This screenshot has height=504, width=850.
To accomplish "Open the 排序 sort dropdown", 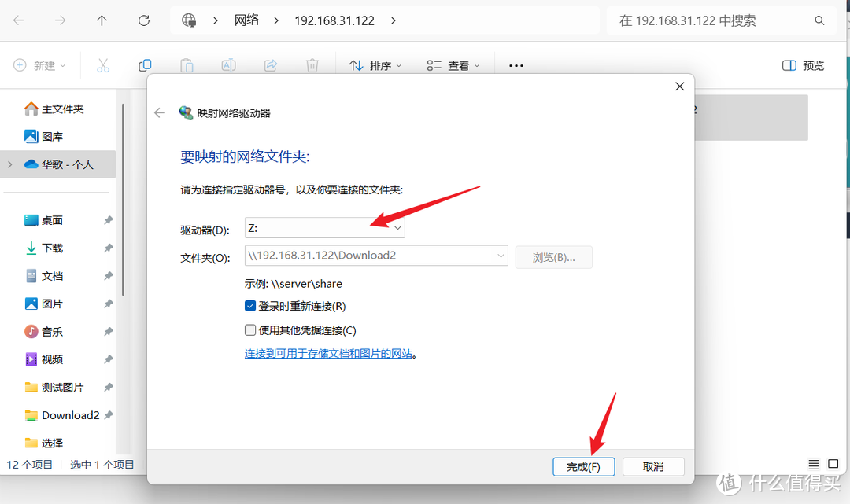I will [376, 65].
